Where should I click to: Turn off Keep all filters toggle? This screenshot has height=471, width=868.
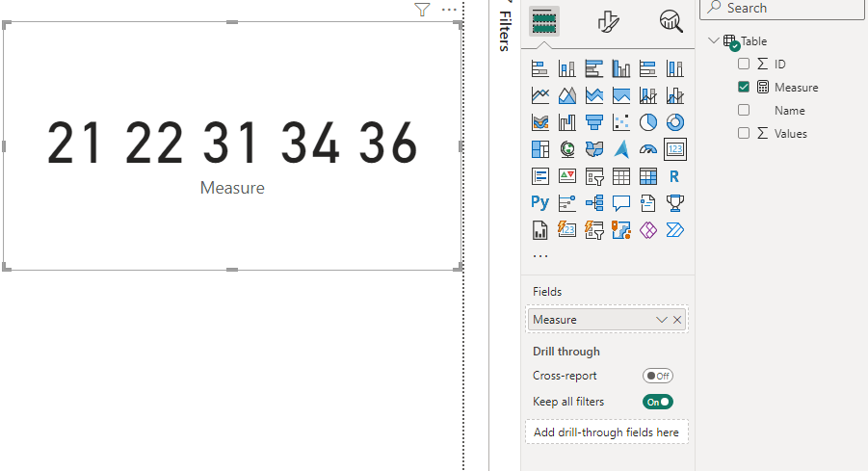coord(658,402)
